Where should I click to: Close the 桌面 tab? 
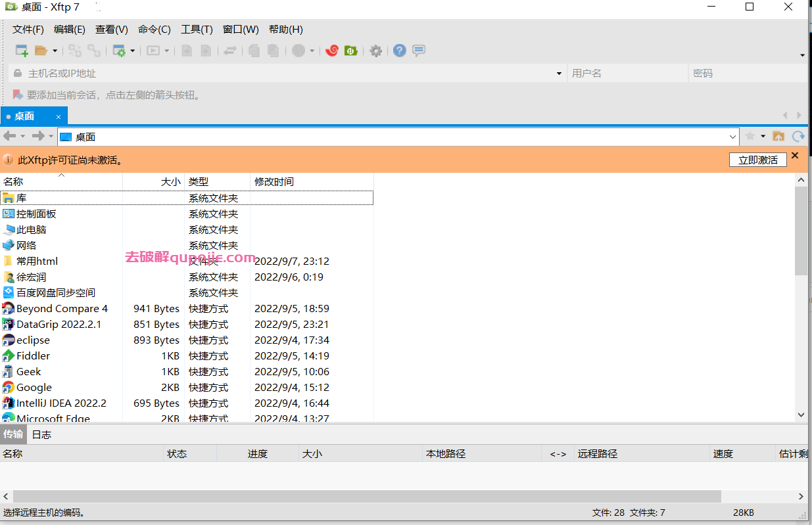click(x=59, y=117)
